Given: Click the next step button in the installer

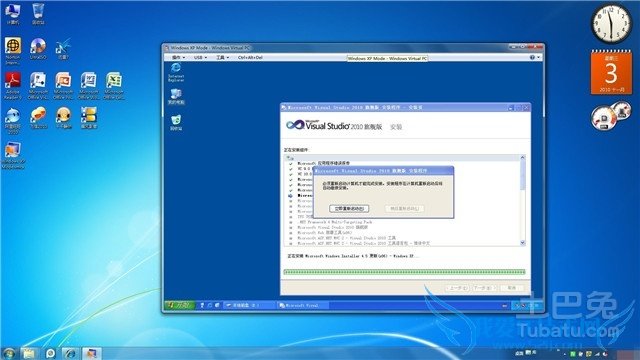Looking at the screenshot, I should pyautogui.click(x=484, y=288).
